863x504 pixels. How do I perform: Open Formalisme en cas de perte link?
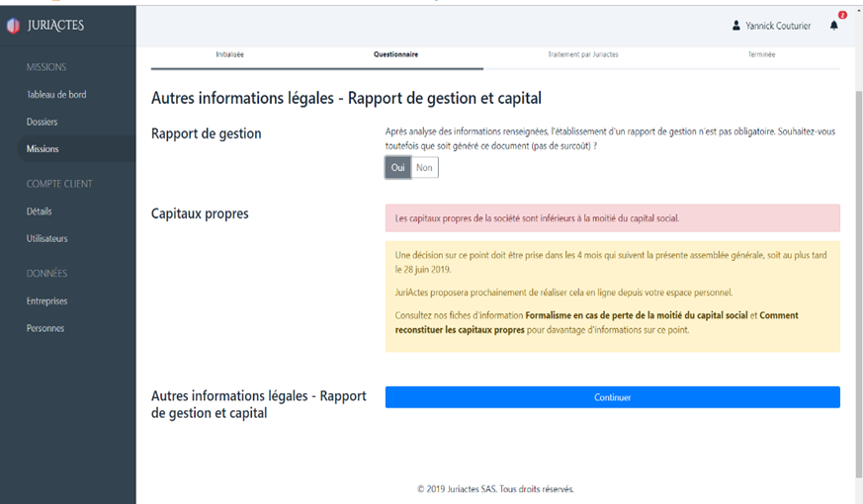click(x=637, y=315)
